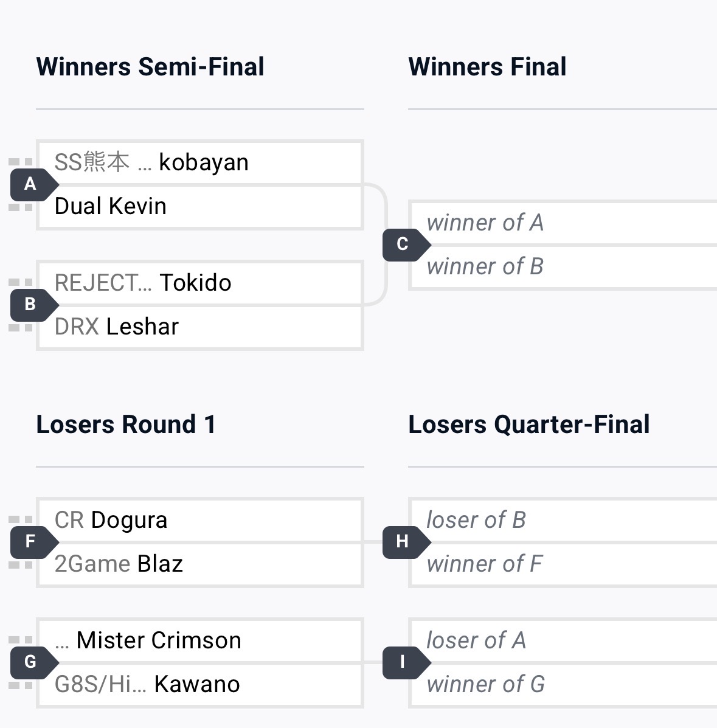Click the match I badge

click(403, 662)
